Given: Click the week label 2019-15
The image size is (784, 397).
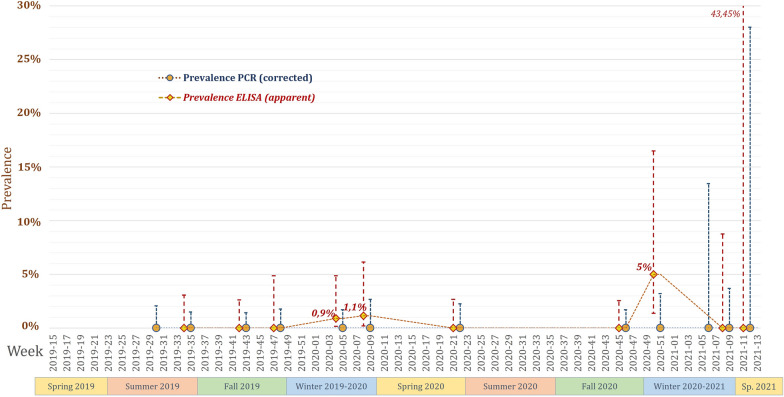Looking at the screenshot, I should tap(53, 354).
